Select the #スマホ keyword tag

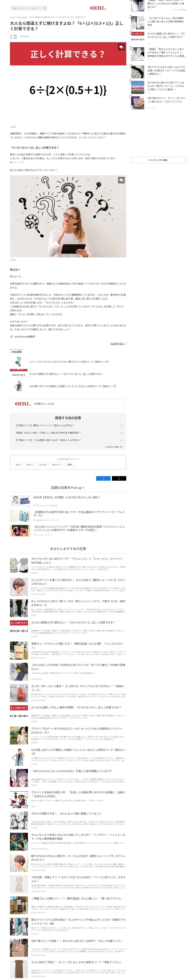point(43,465)
